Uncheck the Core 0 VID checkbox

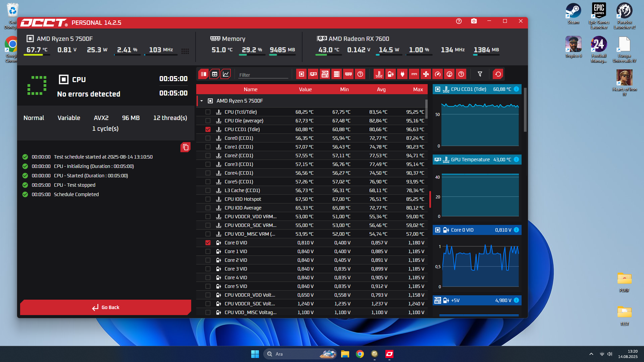[208, 243]
